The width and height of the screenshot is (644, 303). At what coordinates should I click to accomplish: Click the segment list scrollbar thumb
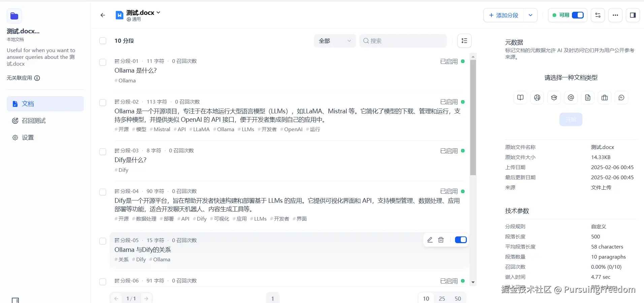tap(473, 118)
